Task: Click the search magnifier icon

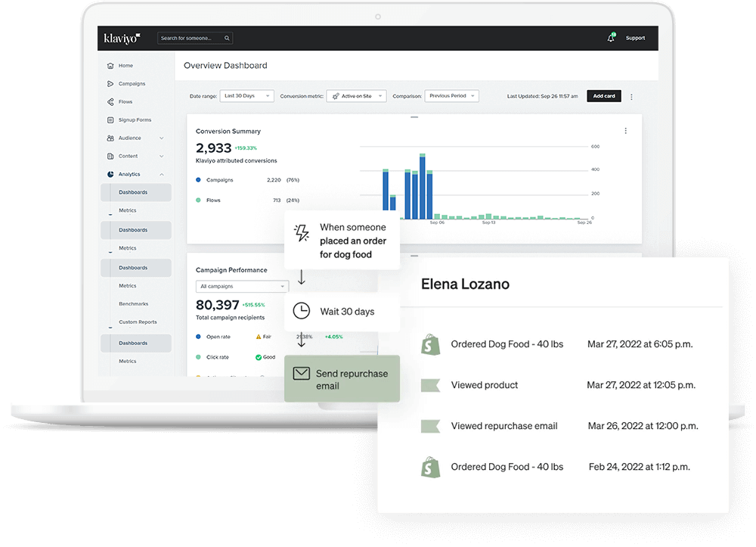Action: point(227,38)
